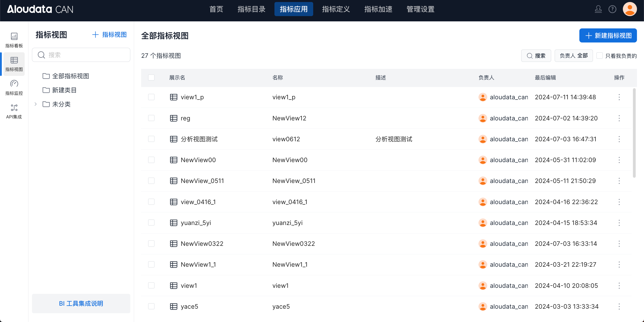Open the 负责人 全部 filter dropdown

click(574, 56)
